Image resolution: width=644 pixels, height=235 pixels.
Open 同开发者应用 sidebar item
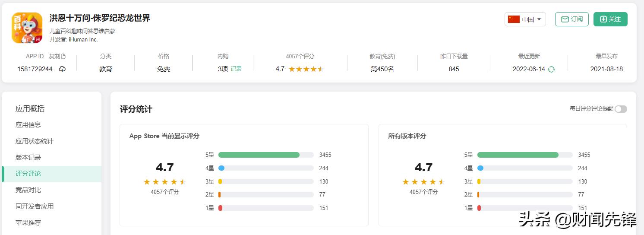(35, 206)
